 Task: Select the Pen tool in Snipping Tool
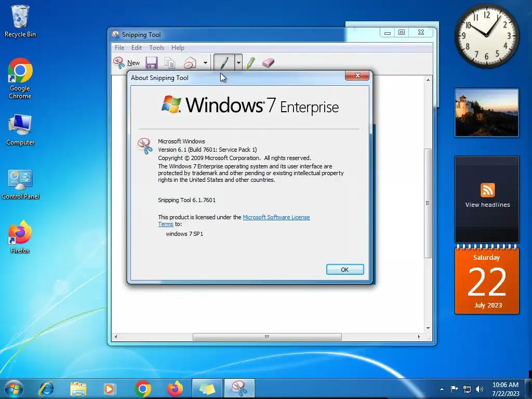point(224,63)
